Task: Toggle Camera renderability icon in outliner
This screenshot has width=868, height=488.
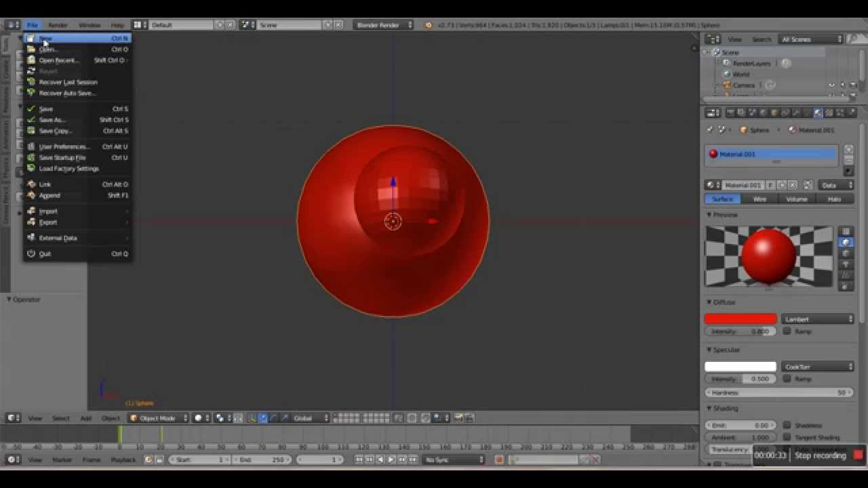Action: tap(853, 85)
